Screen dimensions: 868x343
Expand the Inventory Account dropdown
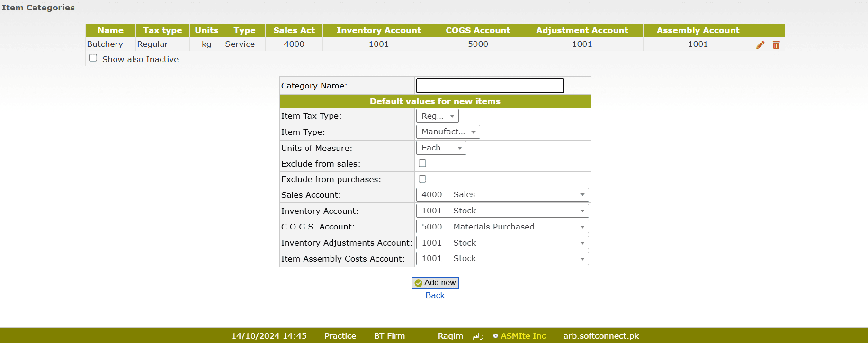502,211
